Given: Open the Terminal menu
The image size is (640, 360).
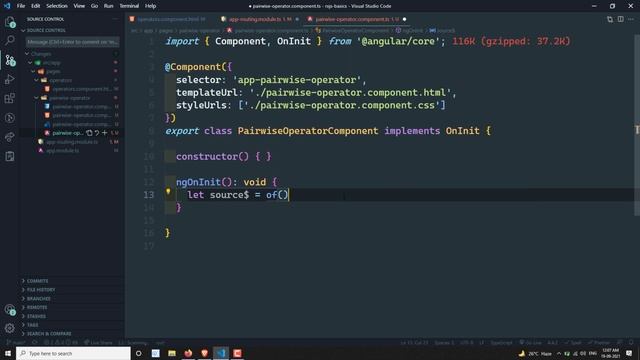Looking at the screenshot, I should [x=129, y=6].
